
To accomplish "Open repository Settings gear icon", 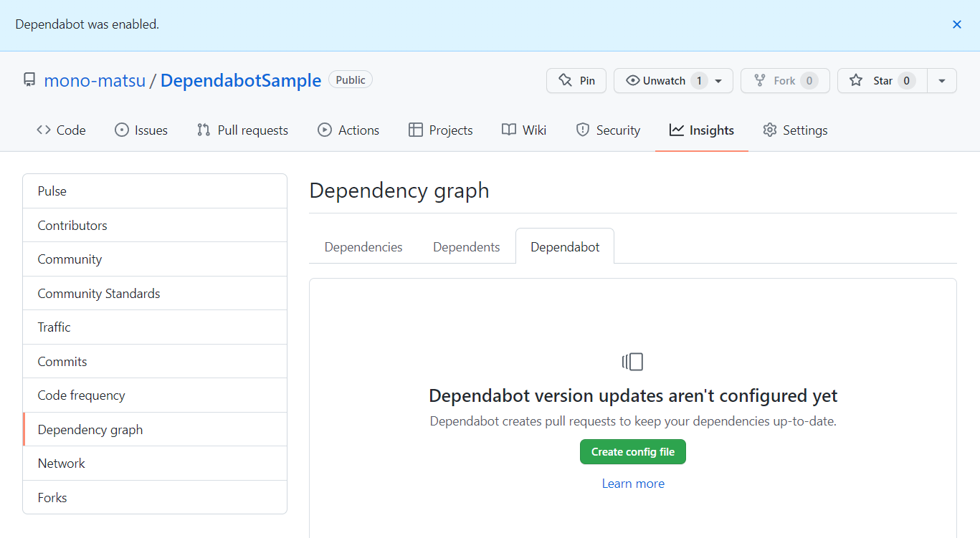I will pyautogui.click(x=769, y=130).
